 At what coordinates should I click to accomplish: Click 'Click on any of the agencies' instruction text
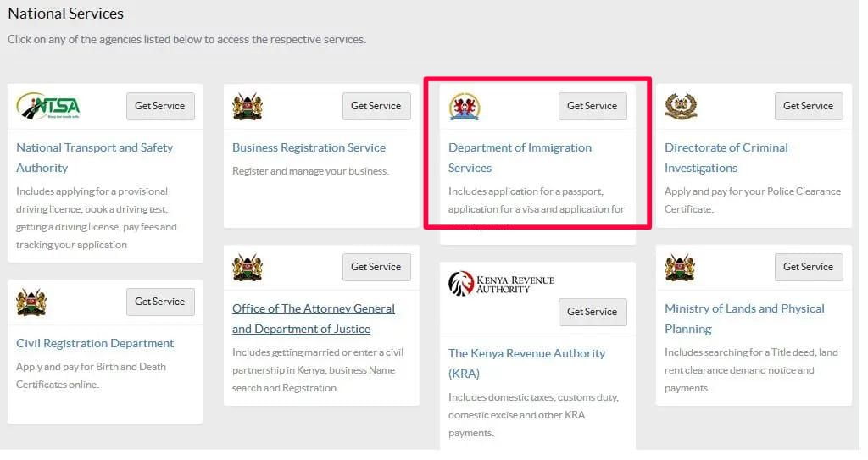(x=187, y=40)
